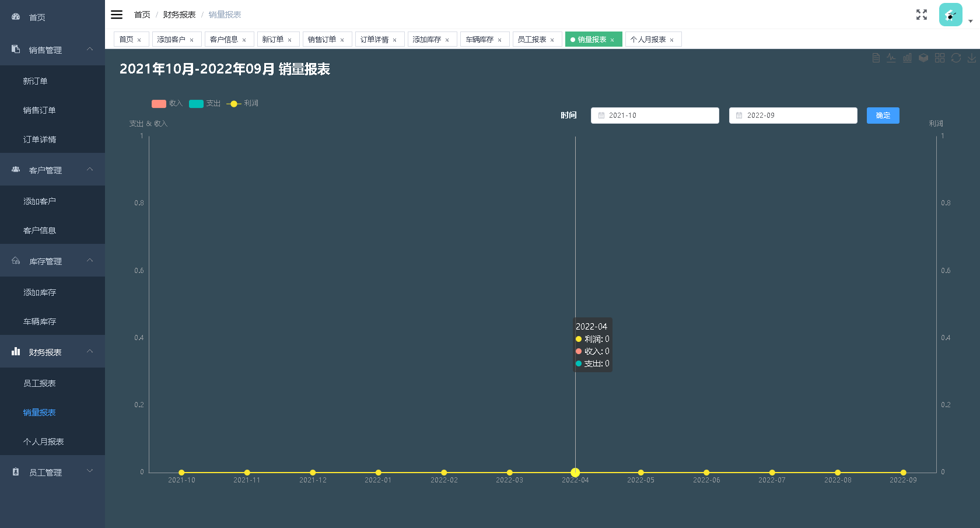Restore the chart with the refresh icon
The height and width of the screenshot is (528, 980).
(x=956, y=58)
